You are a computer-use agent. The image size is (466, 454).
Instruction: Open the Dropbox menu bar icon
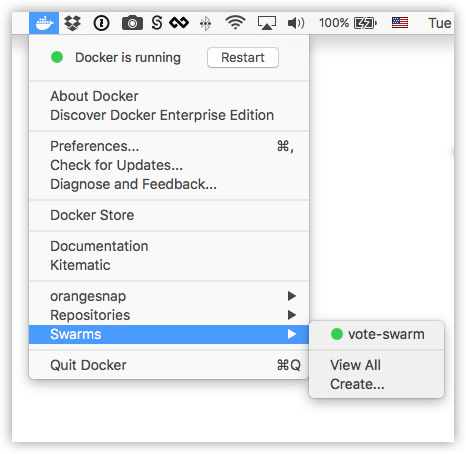[73, 23]
